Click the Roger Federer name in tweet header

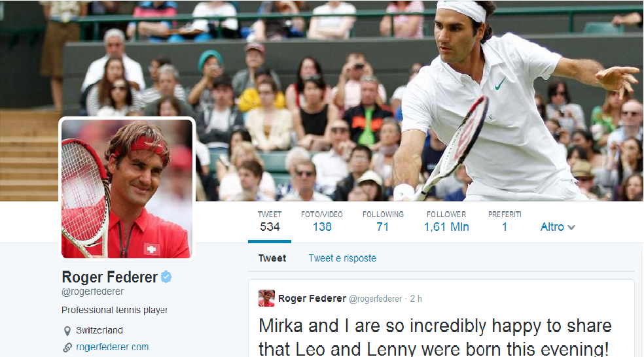tap(312, 299)
